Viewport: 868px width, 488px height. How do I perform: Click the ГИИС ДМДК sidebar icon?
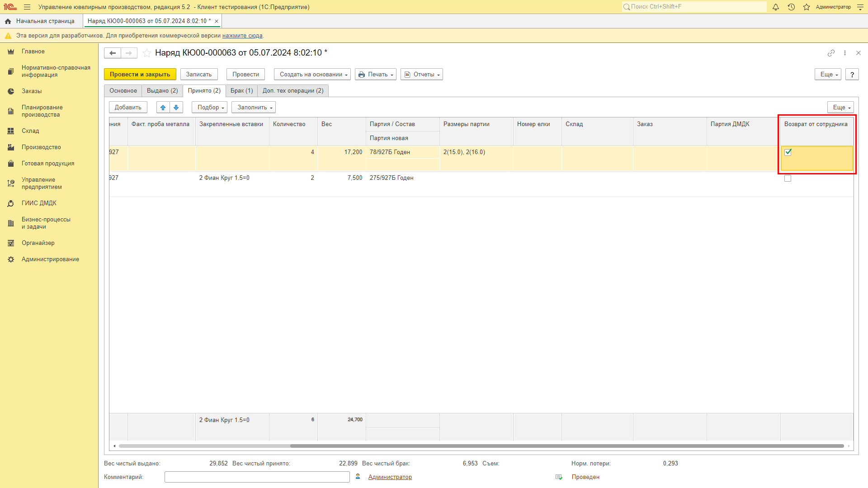(11, 203)
